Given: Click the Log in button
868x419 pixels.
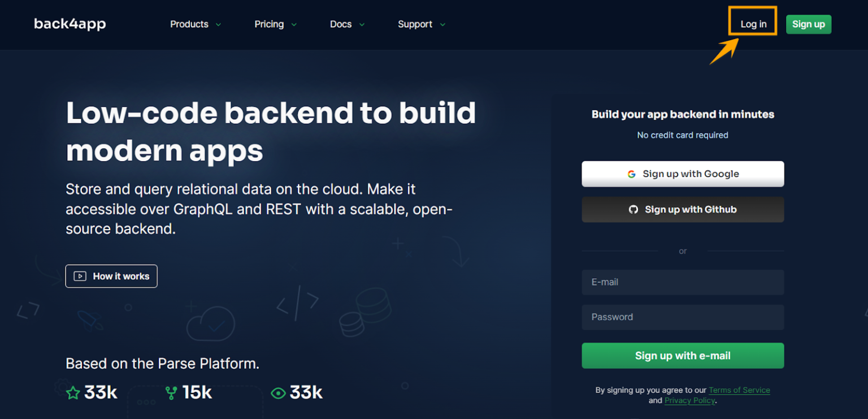Looking at the screenshot, I should point(752,24).
